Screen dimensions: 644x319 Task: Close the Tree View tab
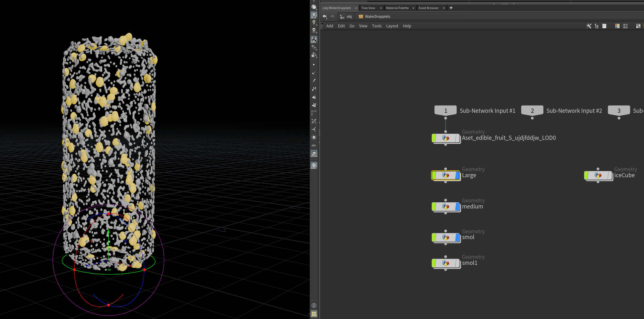tap(381, 8)
